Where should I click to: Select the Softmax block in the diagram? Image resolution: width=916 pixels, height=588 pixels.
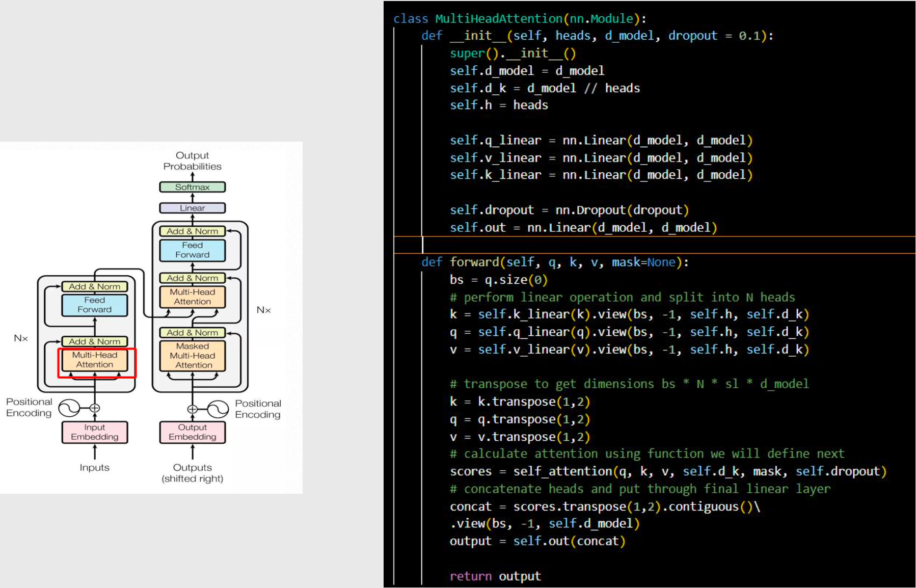[193, 187]
